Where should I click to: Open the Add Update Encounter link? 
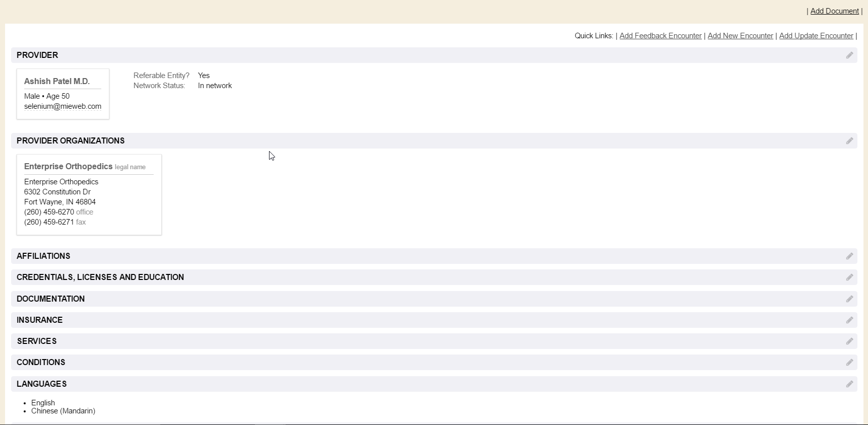click(x=816, y=36)
